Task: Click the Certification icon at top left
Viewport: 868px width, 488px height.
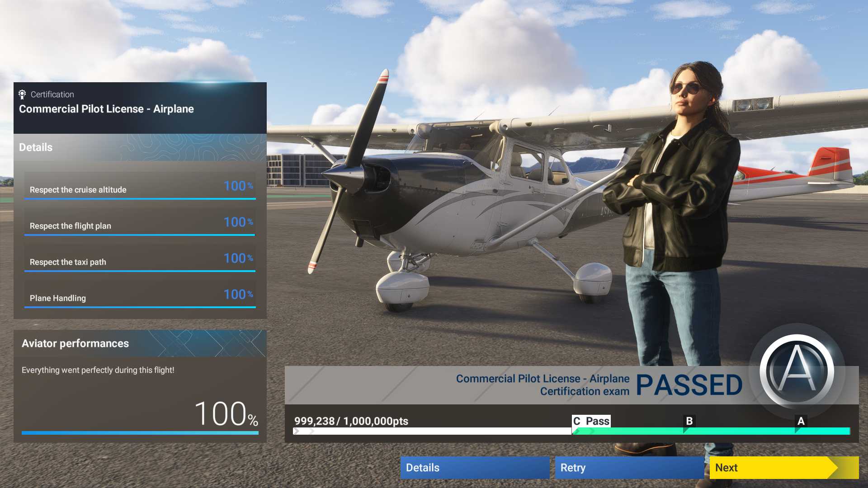Action: click(x=23, y=94)
